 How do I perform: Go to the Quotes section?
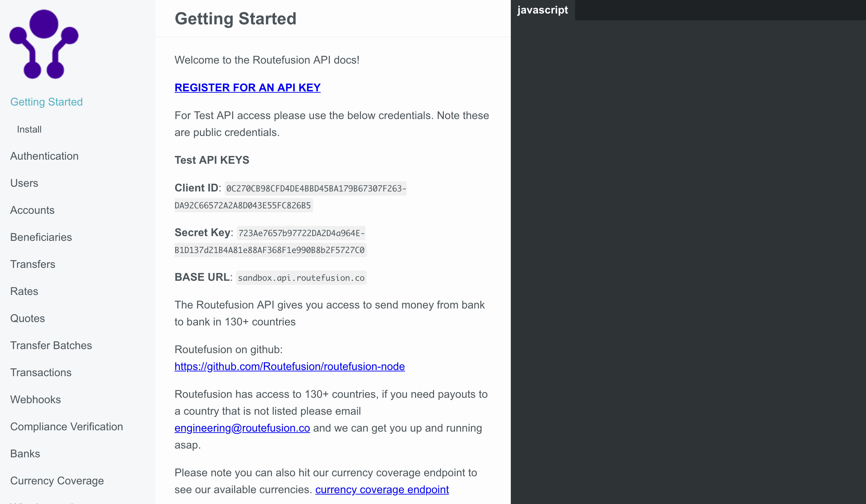(27, 319)
